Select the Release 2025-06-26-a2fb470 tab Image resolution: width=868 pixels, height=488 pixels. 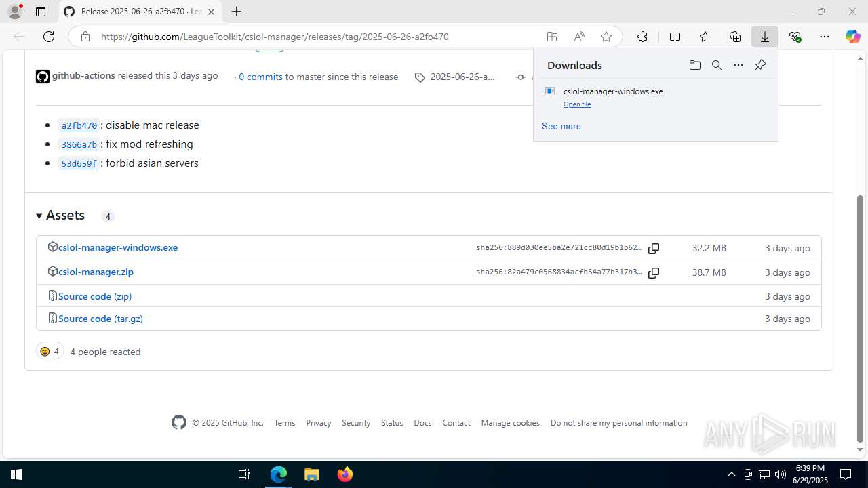pos(140,12)
